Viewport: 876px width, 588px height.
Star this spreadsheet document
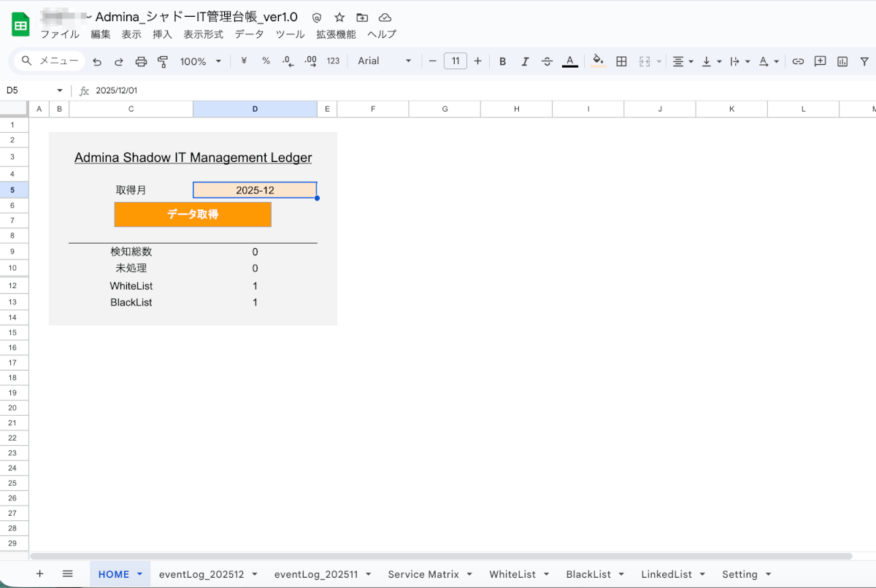[339, 17]
